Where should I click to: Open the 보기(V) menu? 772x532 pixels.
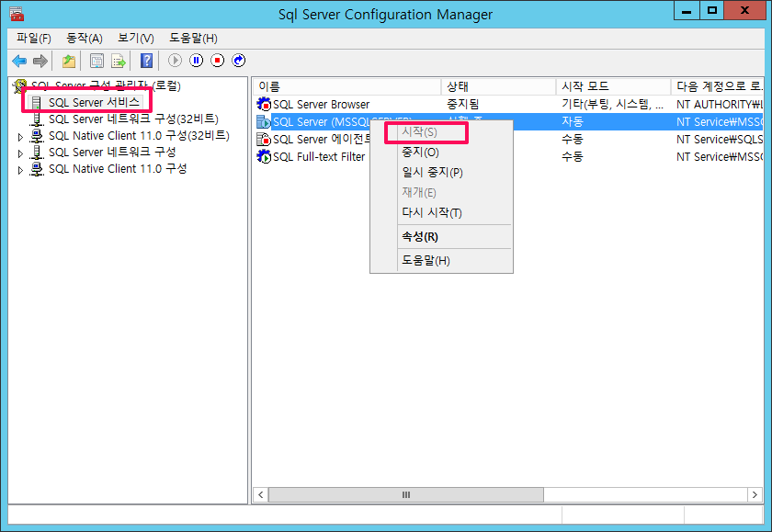pos(136,38)
